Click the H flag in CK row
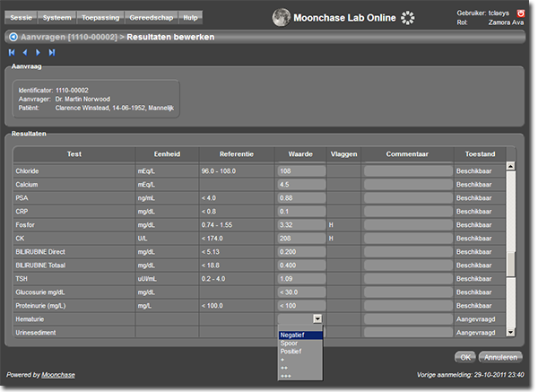 (331, 239)
